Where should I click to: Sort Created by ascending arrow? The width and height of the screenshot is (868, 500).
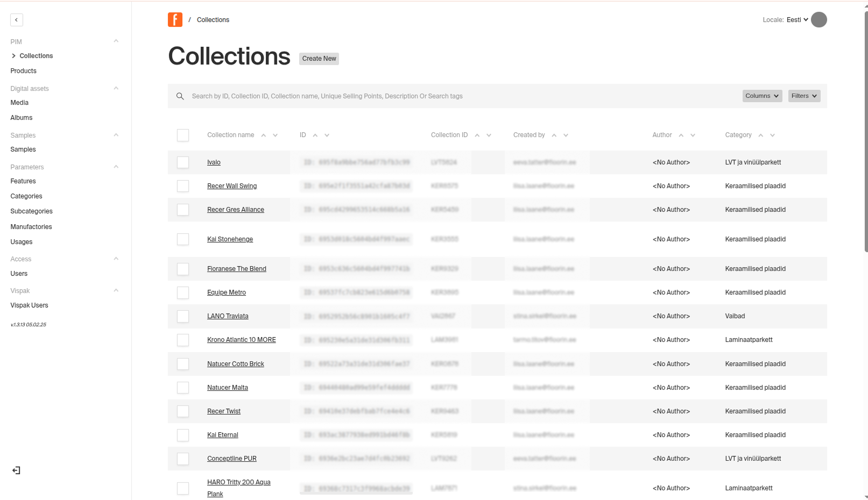pos(554,135)
